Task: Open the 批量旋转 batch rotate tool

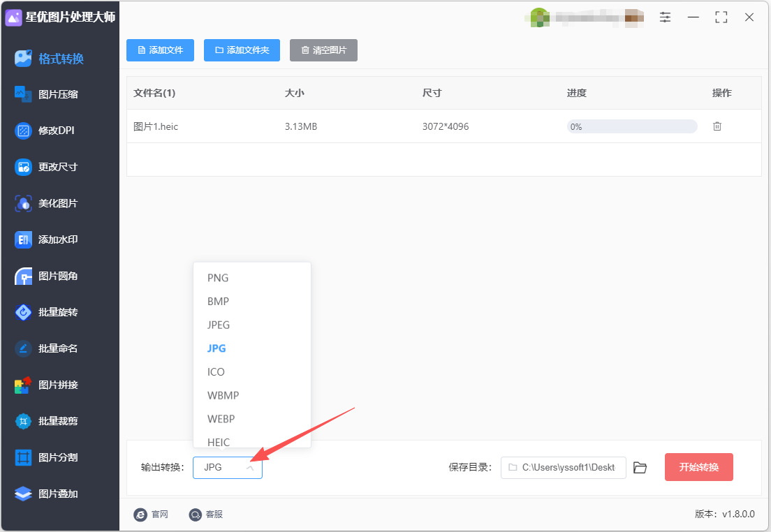Action: coord(45,311)
